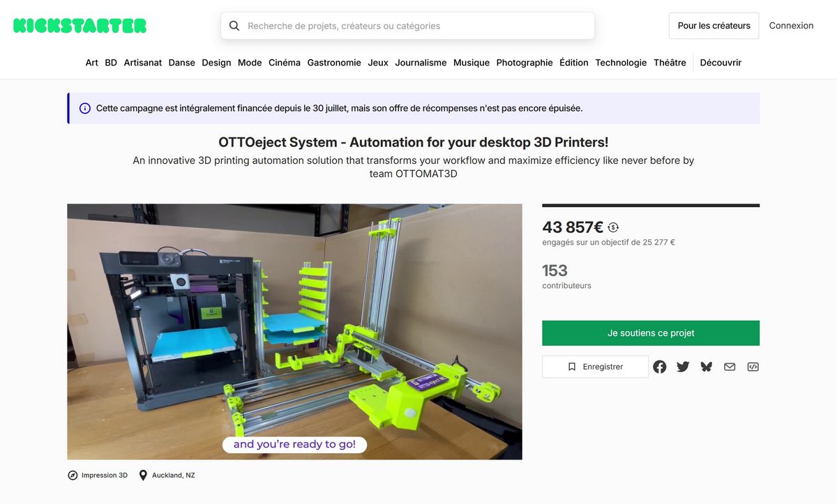Click Je soutiens ce projet button

pos(651,333)
